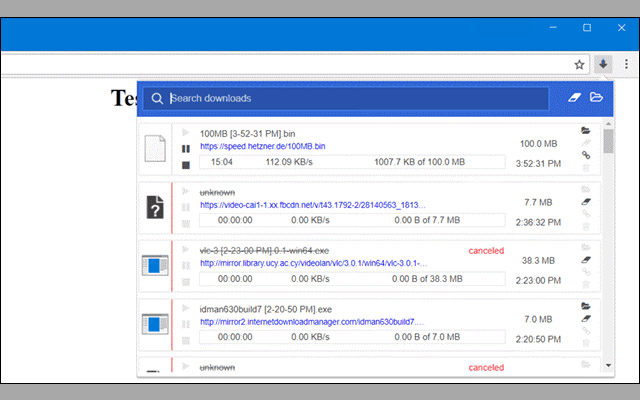640x400 pixels.
Task: Remove canceled vlc-3 entry with eraser icon
Action: pos(586,260)
